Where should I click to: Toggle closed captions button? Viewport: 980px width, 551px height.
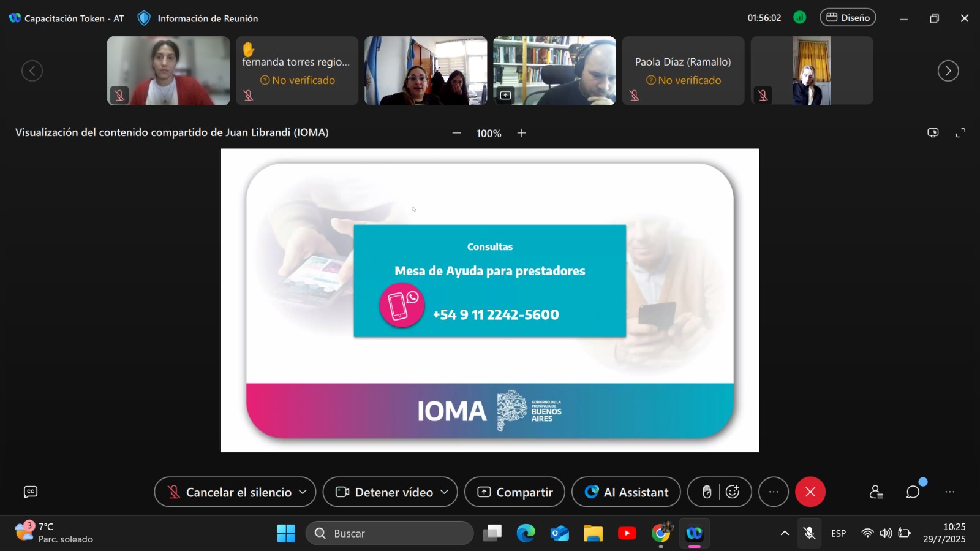point(31,492)
